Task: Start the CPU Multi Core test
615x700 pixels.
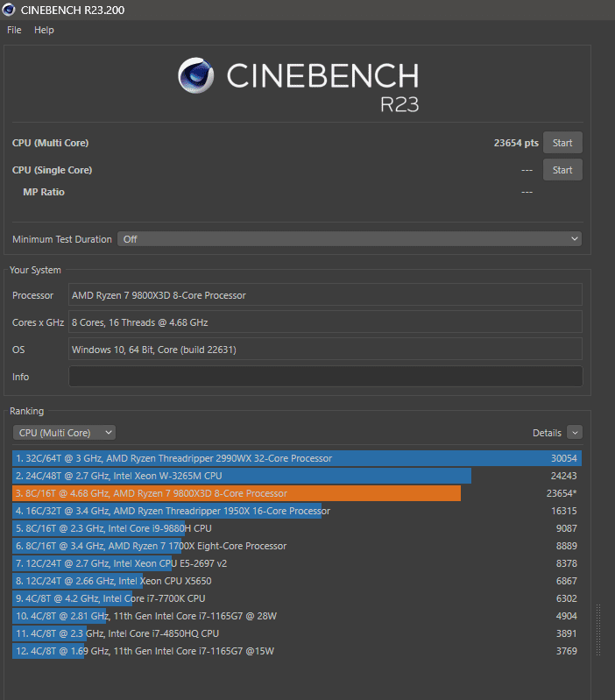Action: point(562,143)
